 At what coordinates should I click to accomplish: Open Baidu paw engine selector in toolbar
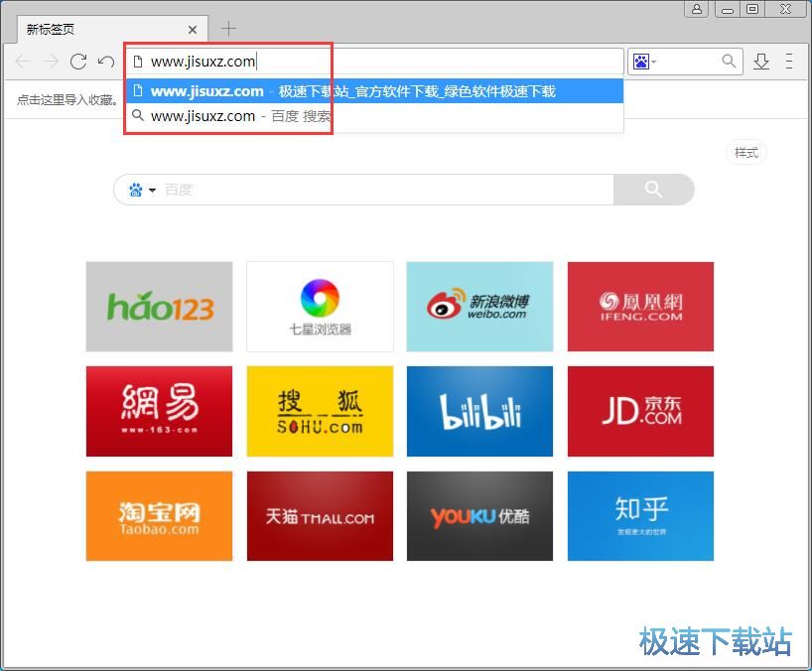coord(644,62)
